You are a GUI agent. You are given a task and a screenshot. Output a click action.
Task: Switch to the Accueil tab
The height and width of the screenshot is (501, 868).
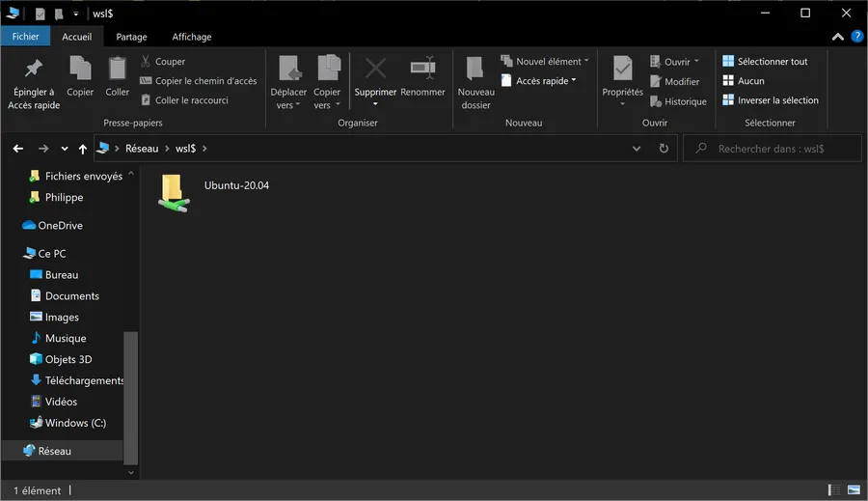77,37
